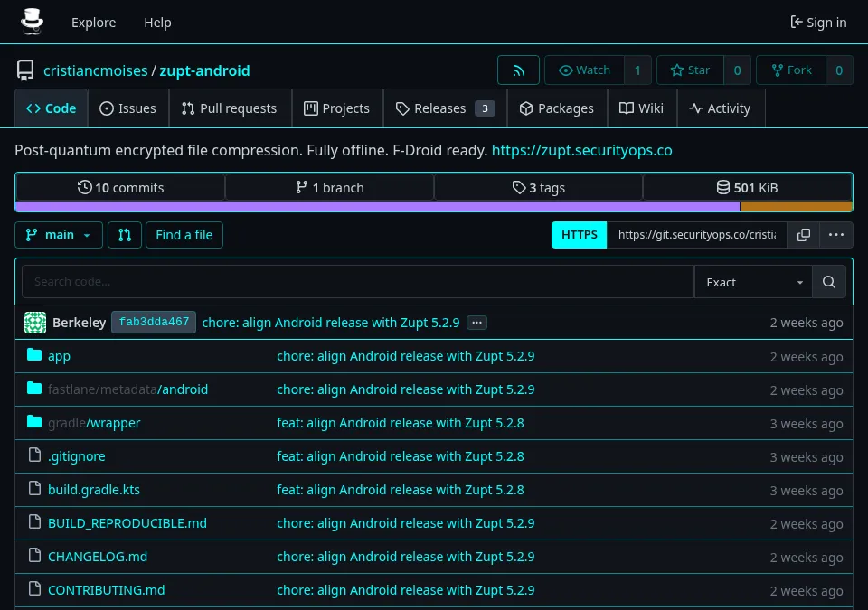Click the fastlane folder icon
Image resolution: width=868 pixels, height=610 pixels.
34,388
